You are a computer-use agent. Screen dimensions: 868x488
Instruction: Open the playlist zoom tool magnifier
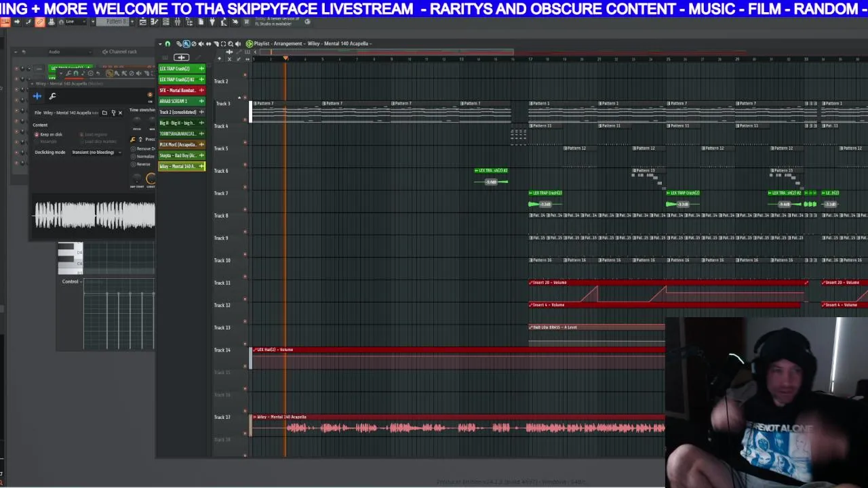[x=231, y=44]
